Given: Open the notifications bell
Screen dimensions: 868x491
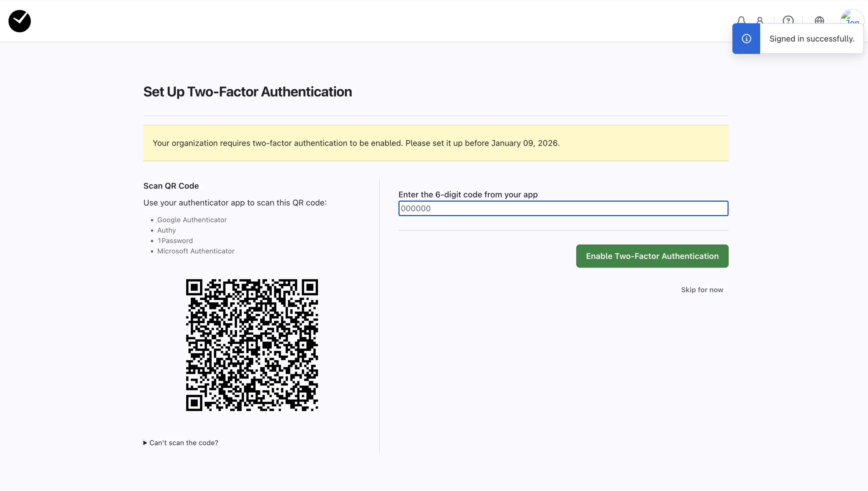Looking at the screenshot, I should [x=741, y=20].
